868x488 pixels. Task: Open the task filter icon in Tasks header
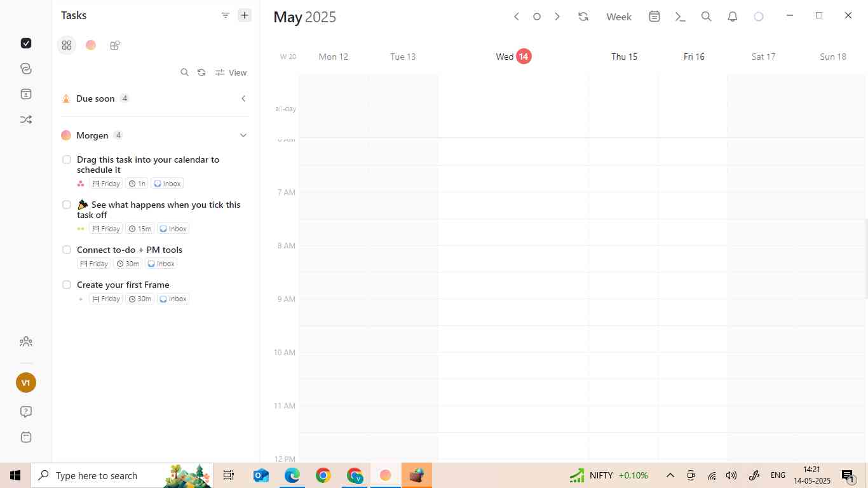click(x=225, y=15)
